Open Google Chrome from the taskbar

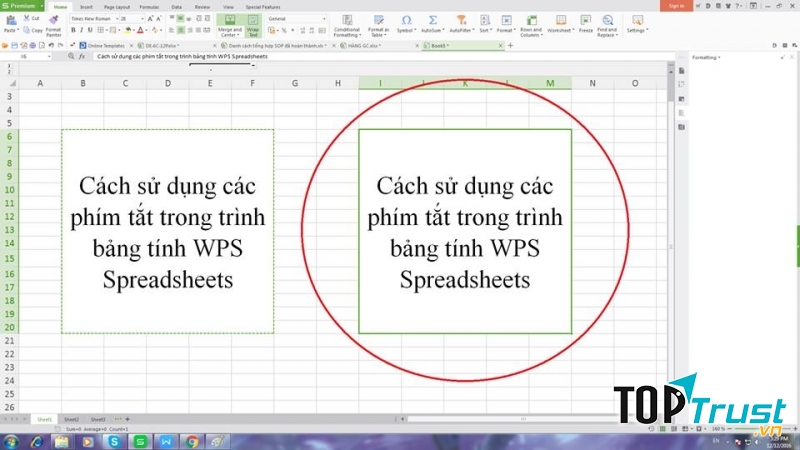coord(192,442)
